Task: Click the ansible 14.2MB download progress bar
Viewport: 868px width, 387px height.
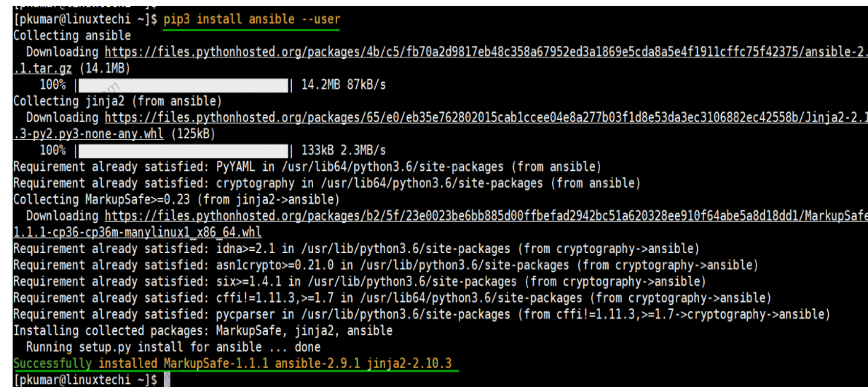Action: [184, 85]
